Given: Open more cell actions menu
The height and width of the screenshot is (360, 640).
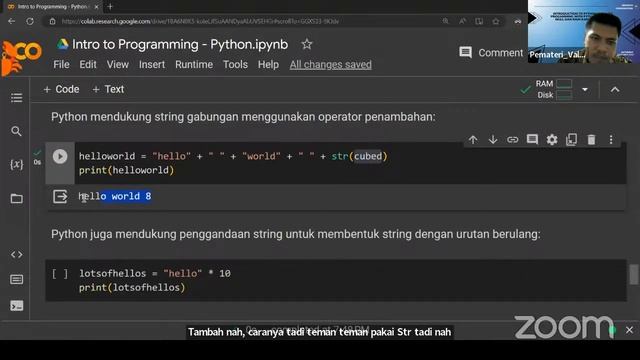Looking at the screenshot, I should 611,140.
